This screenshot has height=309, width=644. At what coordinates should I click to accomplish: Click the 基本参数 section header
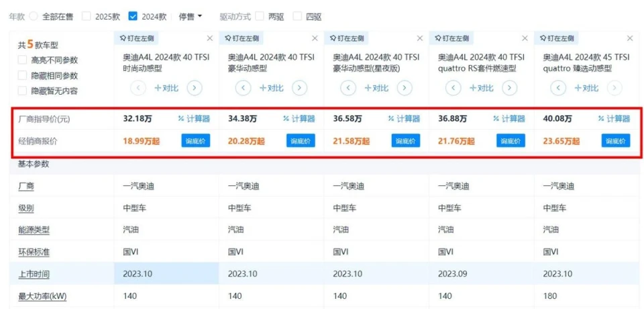(34, 164)
